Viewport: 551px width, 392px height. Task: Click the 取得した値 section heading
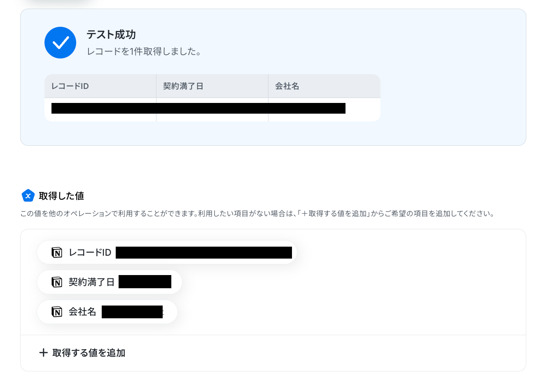pyautogui.click(x=61, y=196)
